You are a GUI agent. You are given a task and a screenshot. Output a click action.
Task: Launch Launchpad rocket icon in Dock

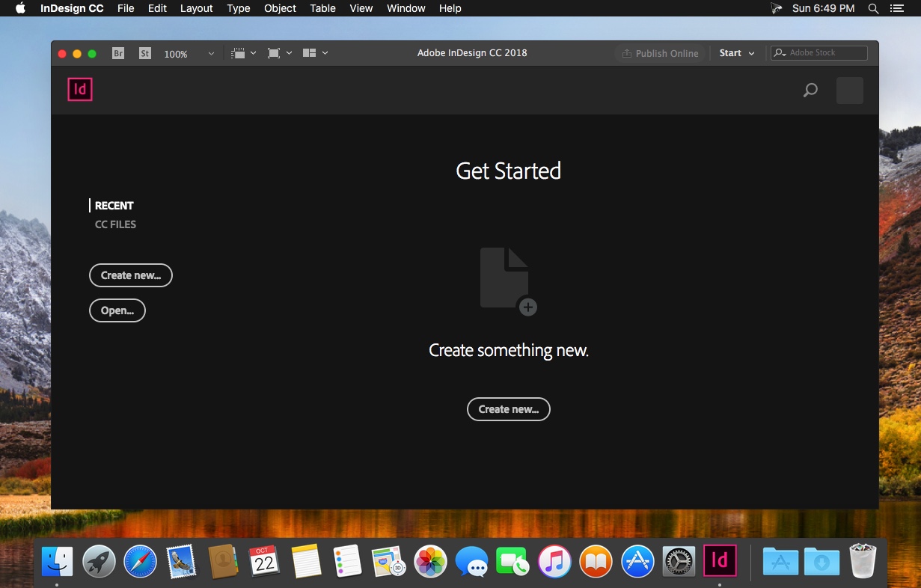[x=99, y=561]
